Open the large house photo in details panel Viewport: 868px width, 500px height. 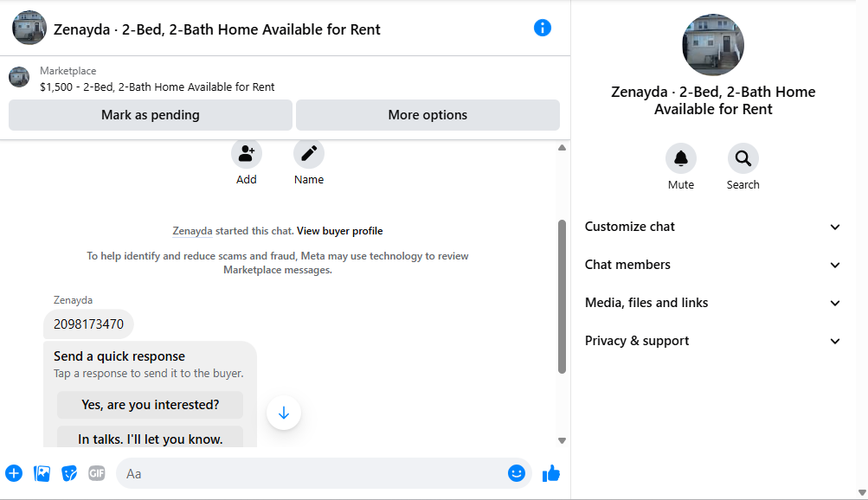(713, 45)
